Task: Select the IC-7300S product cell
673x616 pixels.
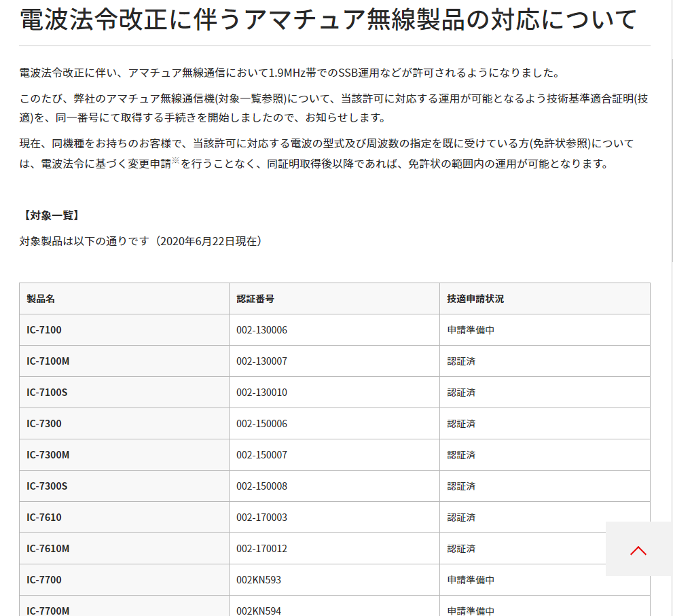Action: [124, 486]
